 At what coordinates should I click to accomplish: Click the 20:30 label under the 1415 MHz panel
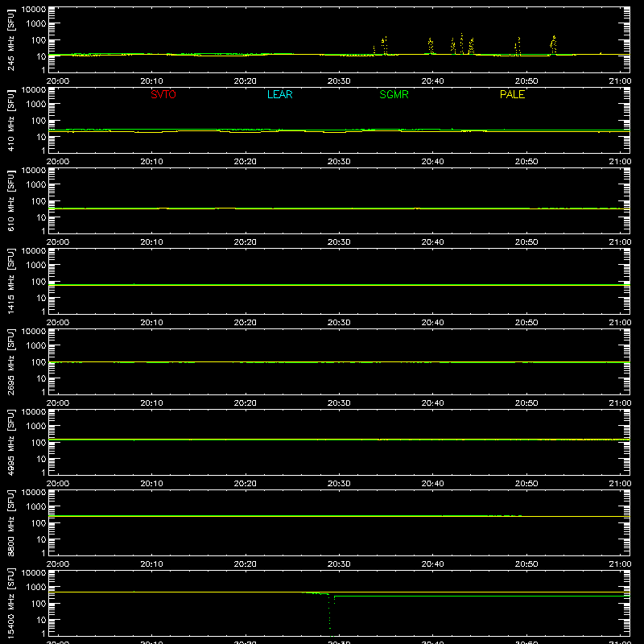(339, 323)
